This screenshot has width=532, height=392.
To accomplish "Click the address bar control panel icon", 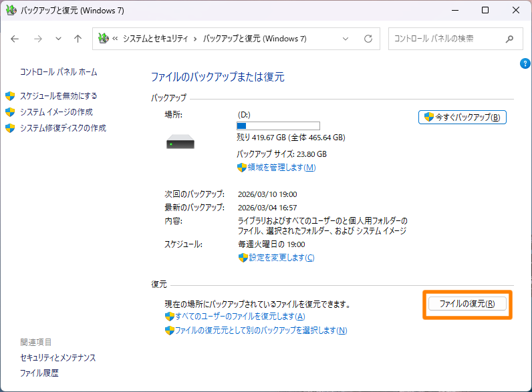I will tap(103, 39).
